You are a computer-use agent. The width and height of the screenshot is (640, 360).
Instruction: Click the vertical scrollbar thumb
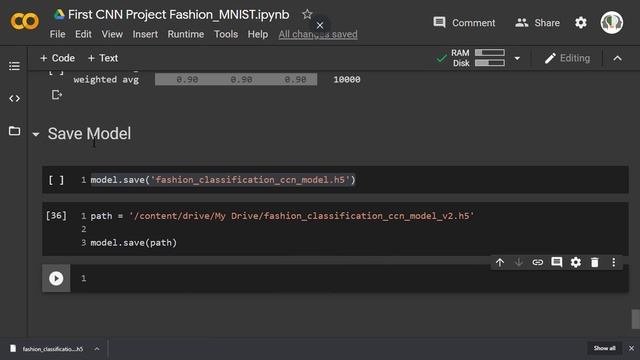[x=636, y=319]
